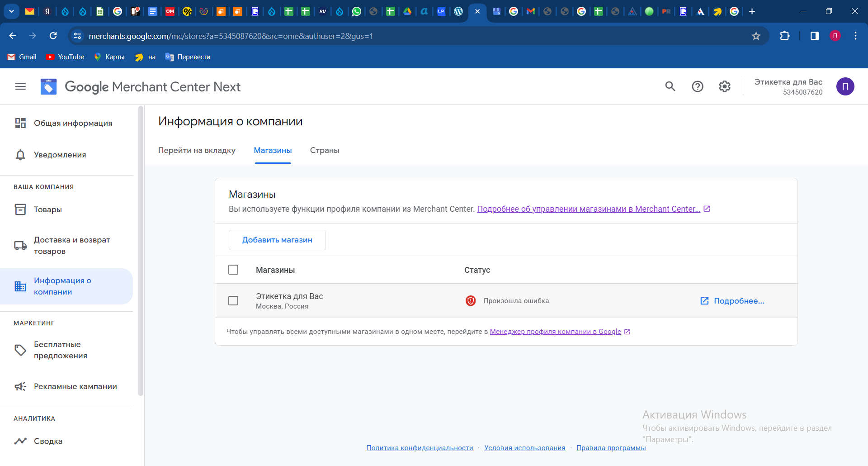This screenshot has width=868, height=466.
Task: Close the active browser tab
Action: click(477, 11)
